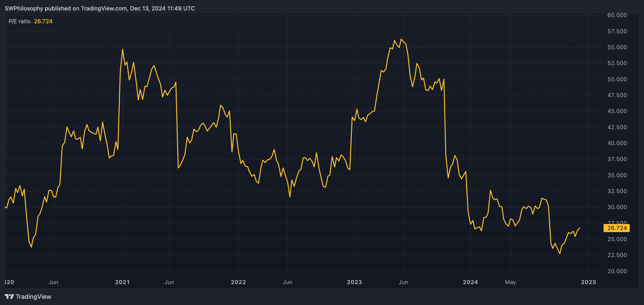Click the yellow 26.724 price label

(x=616, y=228)
